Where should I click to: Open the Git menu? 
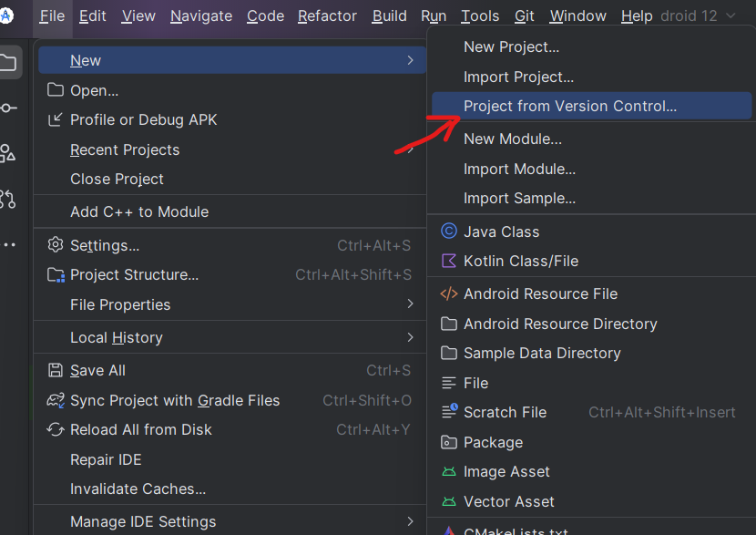(x=524, y=15)
